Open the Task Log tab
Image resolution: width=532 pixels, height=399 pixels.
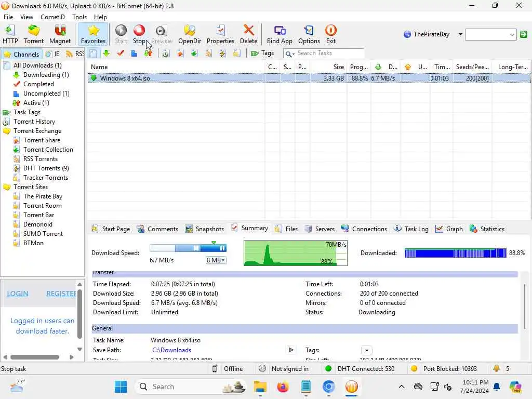(411, 229)
